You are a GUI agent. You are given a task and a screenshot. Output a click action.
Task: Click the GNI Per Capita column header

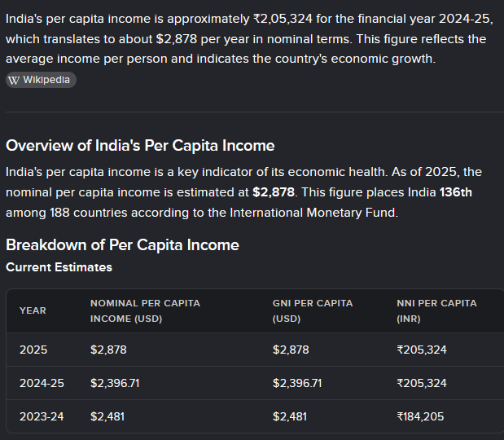pyautogui.click(x=312, y=310)
